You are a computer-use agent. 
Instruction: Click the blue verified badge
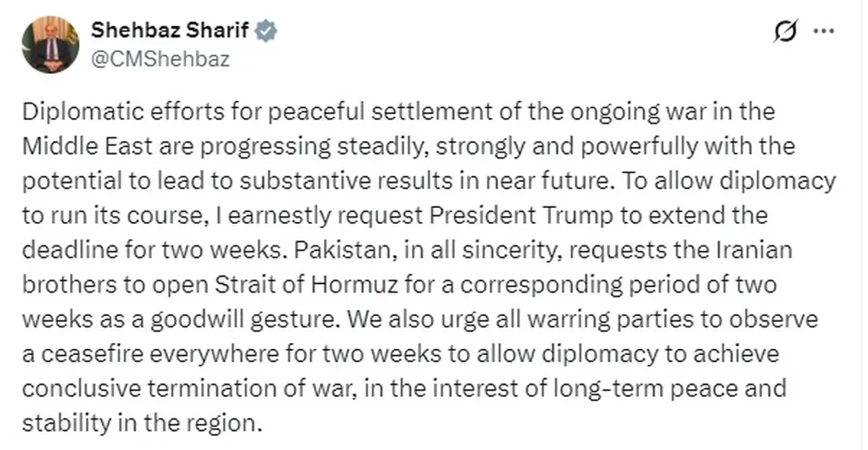(x=266, y=30)
